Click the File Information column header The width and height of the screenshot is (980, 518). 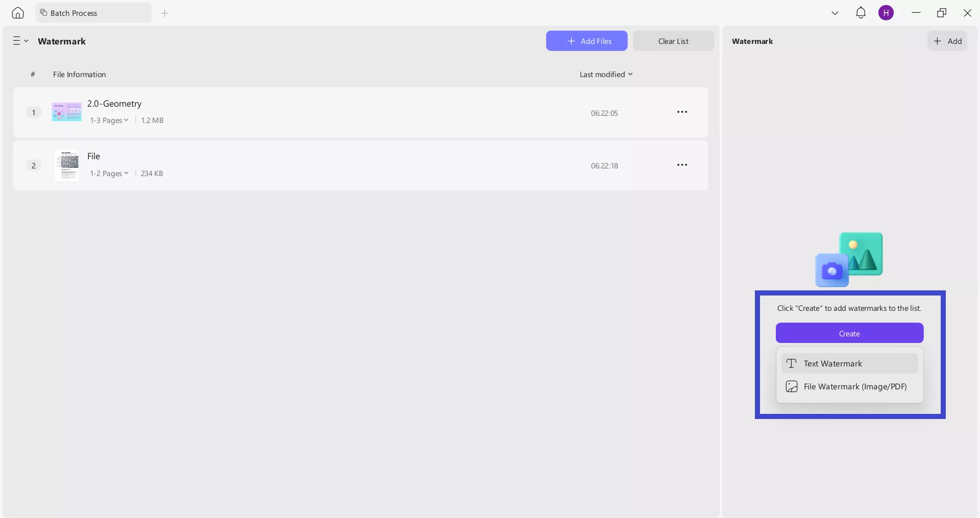[x=79, y=75]
